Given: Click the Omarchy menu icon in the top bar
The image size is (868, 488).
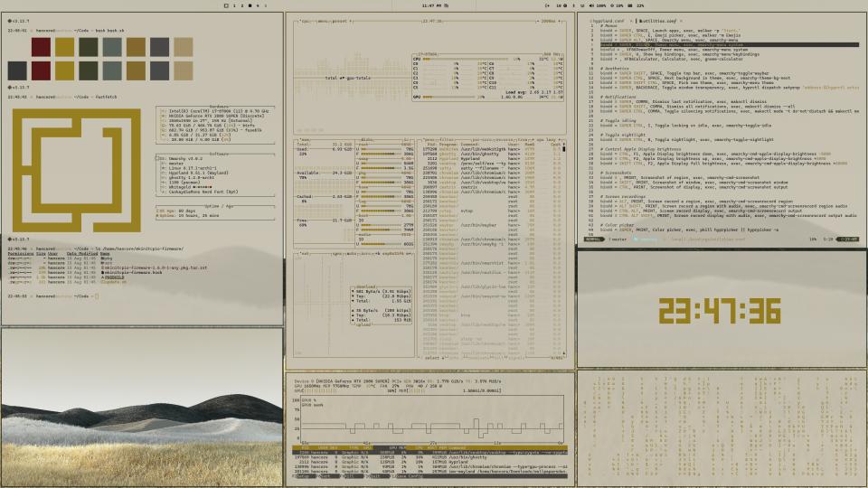Looking at the screenshot, I should (225, 5).
